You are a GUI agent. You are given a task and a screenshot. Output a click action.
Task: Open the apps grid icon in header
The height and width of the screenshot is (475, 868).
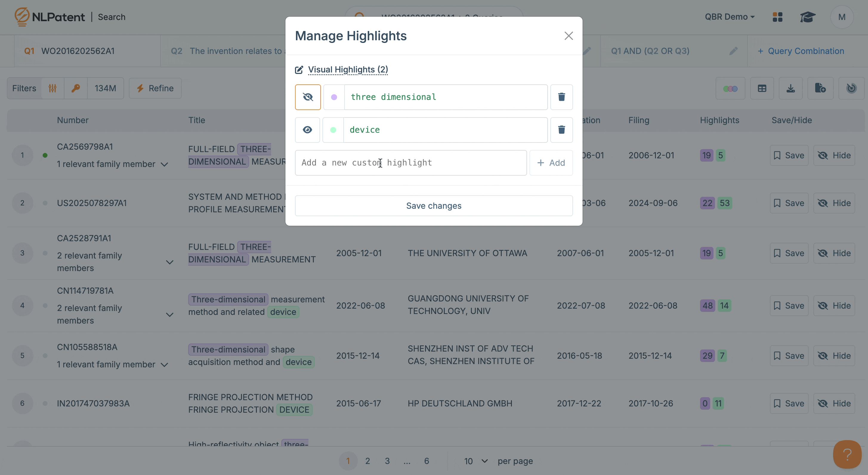pos(777,17)
